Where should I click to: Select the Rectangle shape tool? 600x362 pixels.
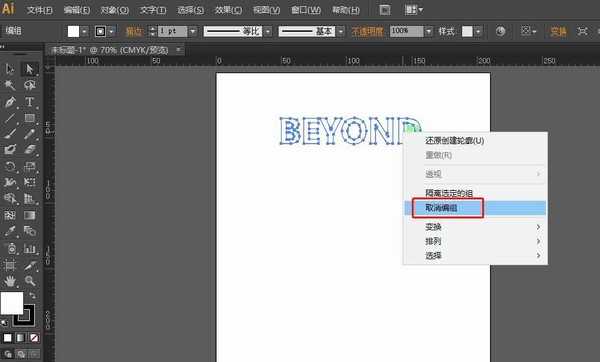point(29,118)
